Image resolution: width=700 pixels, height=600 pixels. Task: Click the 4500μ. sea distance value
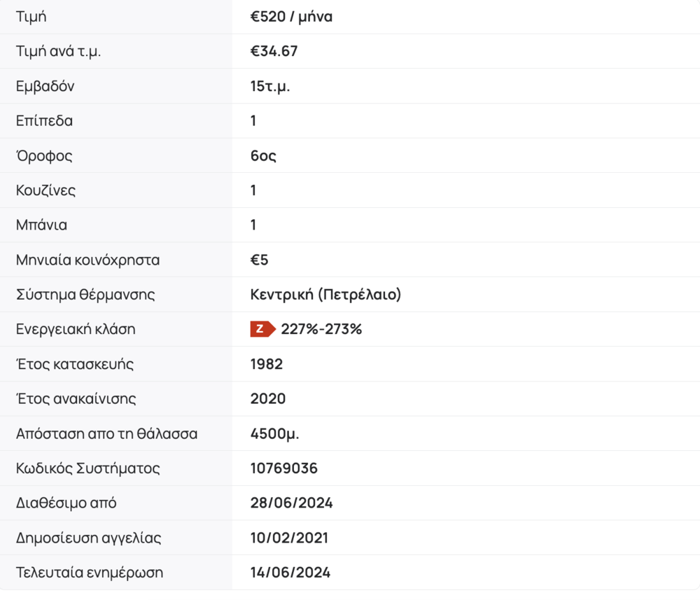pos(274,433)
